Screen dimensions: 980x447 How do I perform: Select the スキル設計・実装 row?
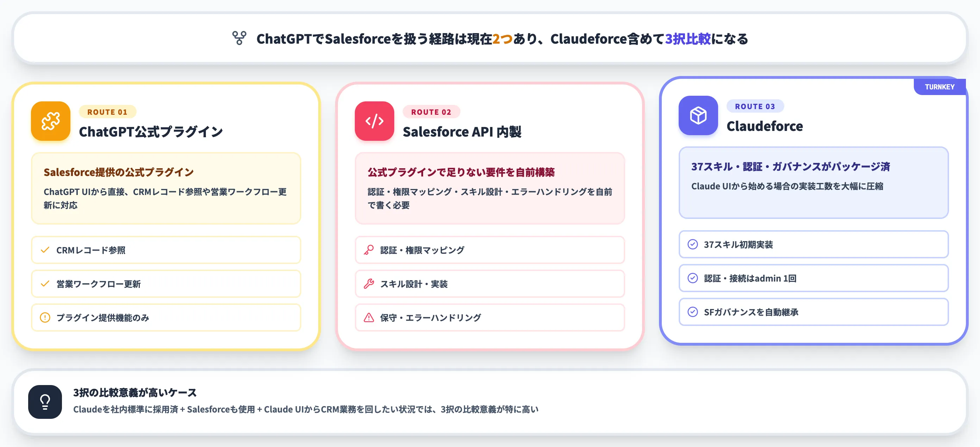pyautogui.click(x=490, y=284)
